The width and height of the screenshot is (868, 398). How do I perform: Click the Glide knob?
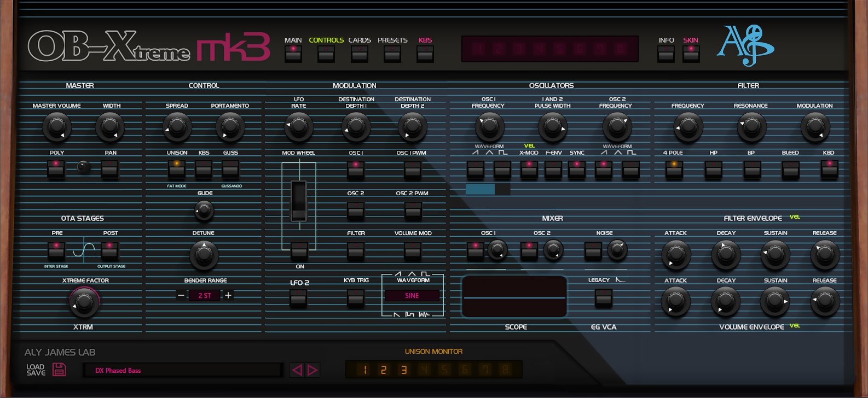(204, 209)
